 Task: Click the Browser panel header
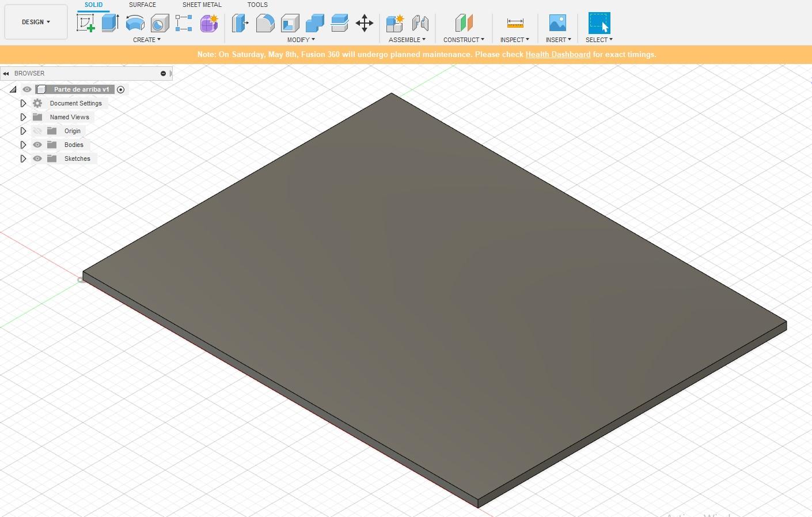tap(86, 73)
